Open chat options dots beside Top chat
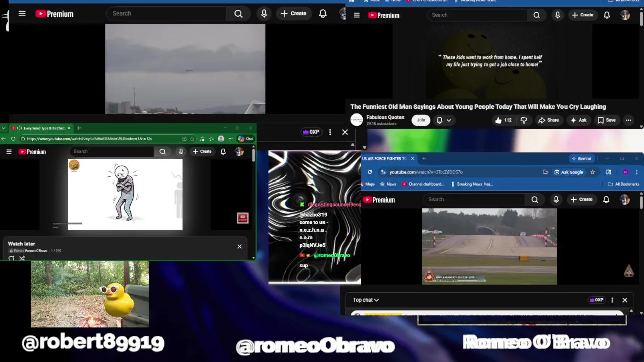 pos(612,300)
